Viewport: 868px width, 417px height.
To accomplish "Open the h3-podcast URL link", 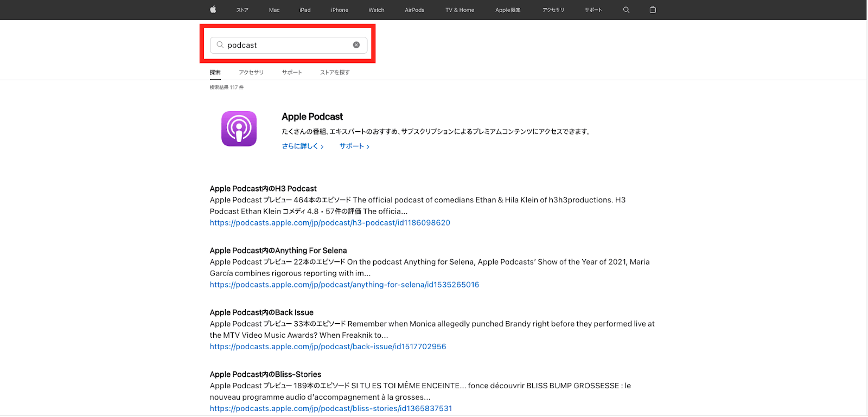I will click(330, 223).
